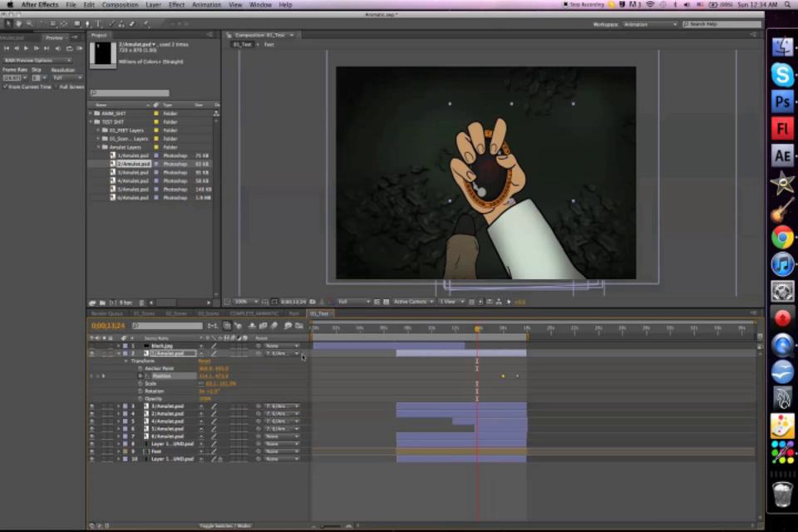Open the RAM Preview Options dropdown

[x=37, y=61]
